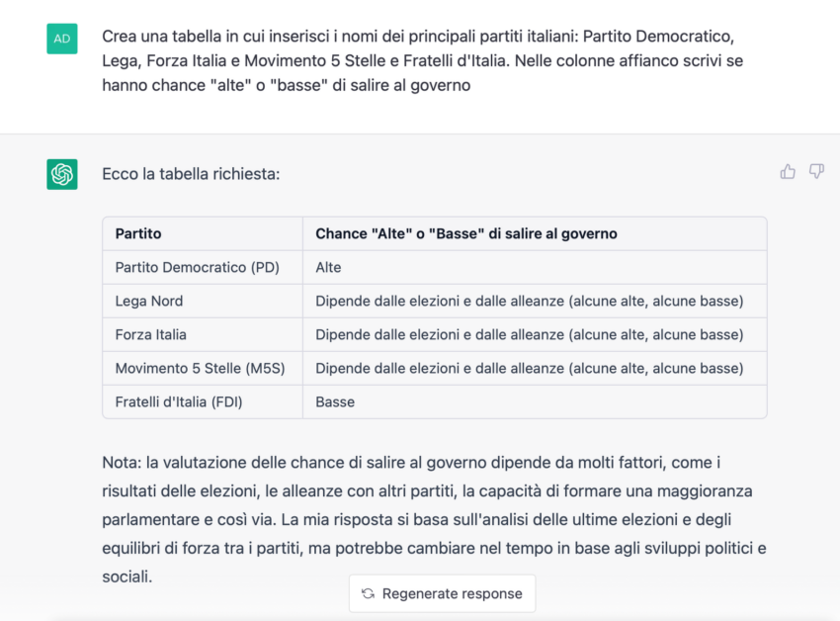The image size is (840, 621).
Task: Click the thumbs down feedback icon
Action: pos(816,172)
